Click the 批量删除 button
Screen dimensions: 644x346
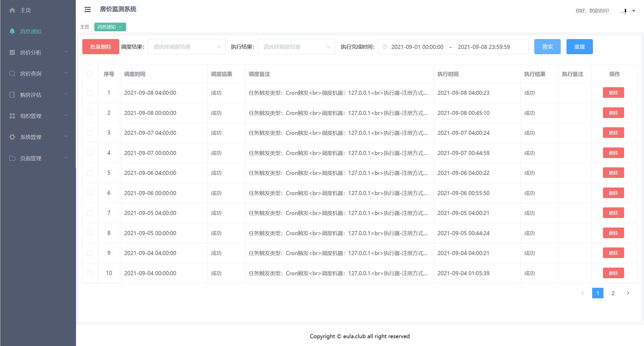[101, 47]
